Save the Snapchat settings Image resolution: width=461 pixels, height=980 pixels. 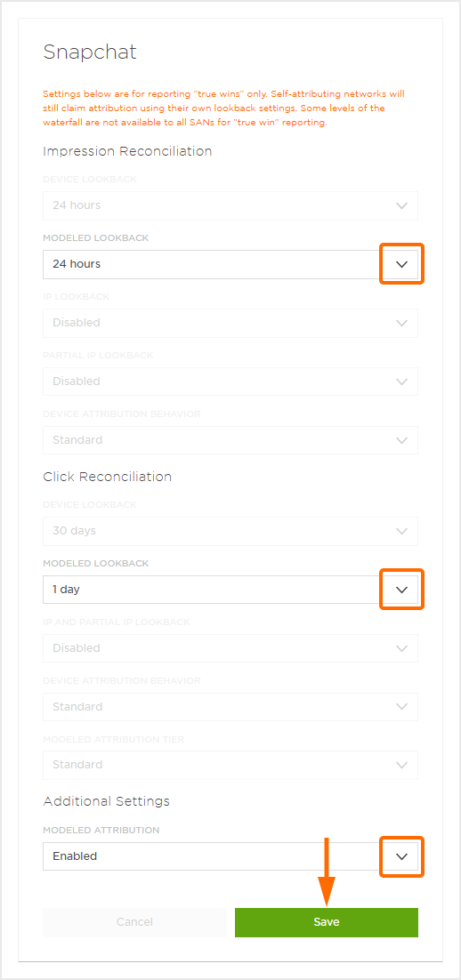click(327, 922)
